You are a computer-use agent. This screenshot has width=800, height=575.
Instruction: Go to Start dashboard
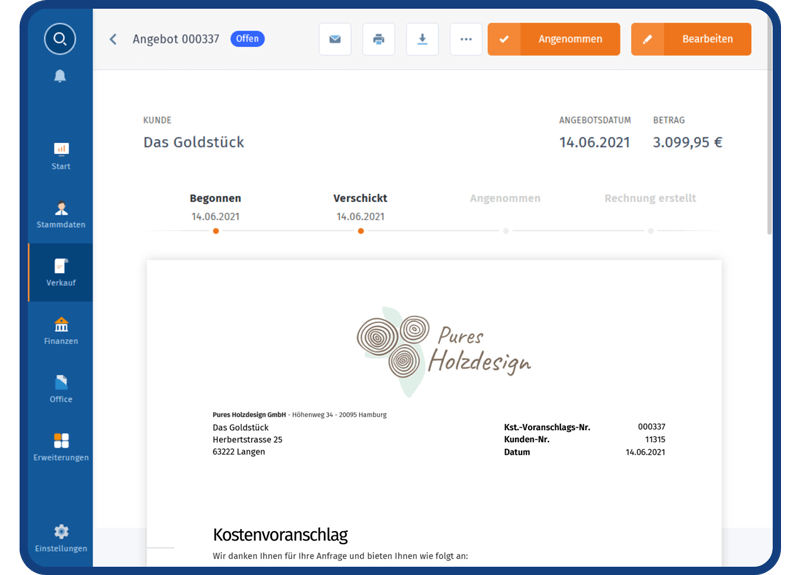[x=61, y=156]
